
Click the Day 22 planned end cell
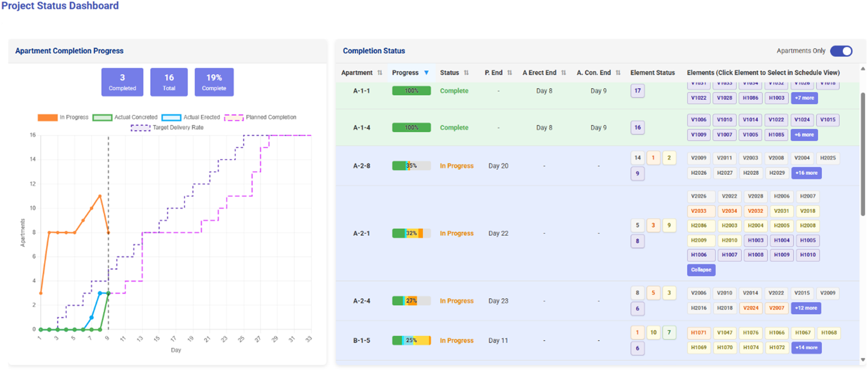(499, 233)
